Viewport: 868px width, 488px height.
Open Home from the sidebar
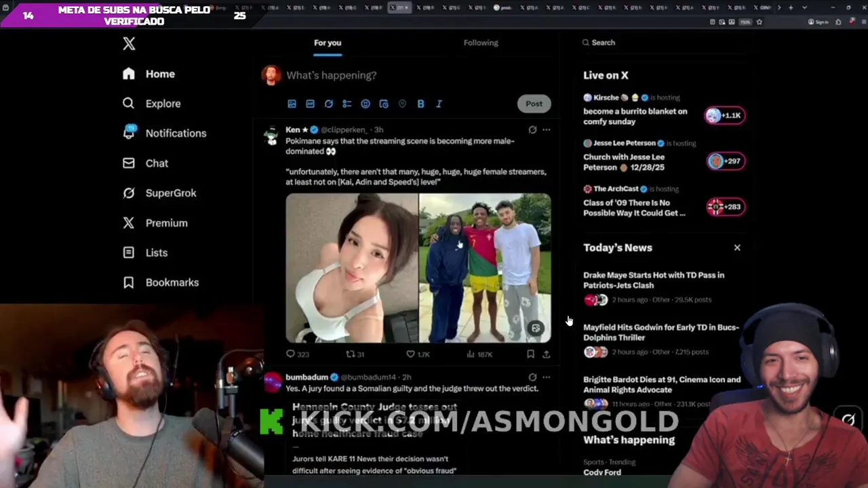(x=149, y=74)
